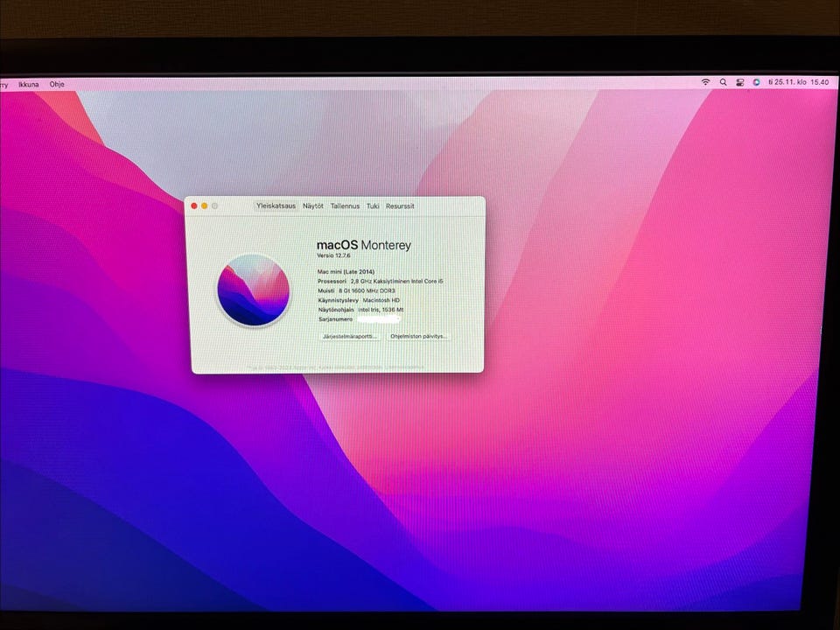Click the Prosessori 2,8 GHz line

pos(381,281)
